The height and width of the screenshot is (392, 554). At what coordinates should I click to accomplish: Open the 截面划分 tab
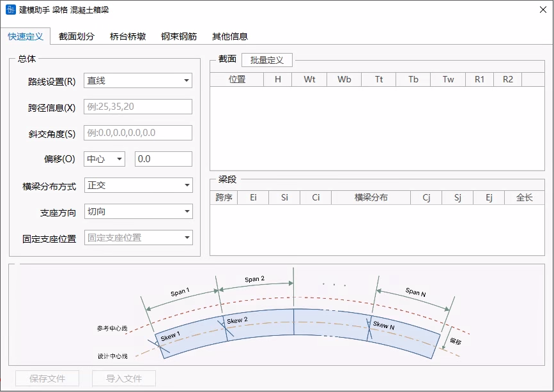[x=76, y=36]
